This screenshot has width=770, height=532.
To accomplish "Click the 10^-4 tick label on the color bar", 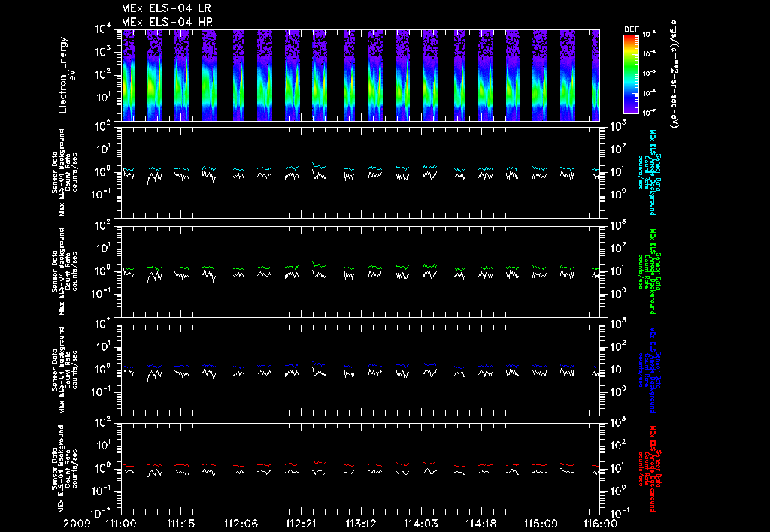I will pyautogui.click(x=650, y=53).
